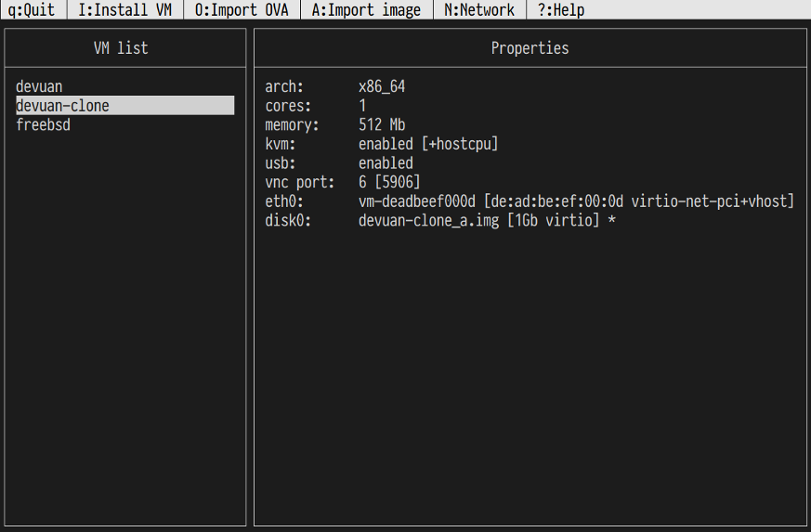Click the Properties panel header
The image size is (811, 532).
click(530, 48)
